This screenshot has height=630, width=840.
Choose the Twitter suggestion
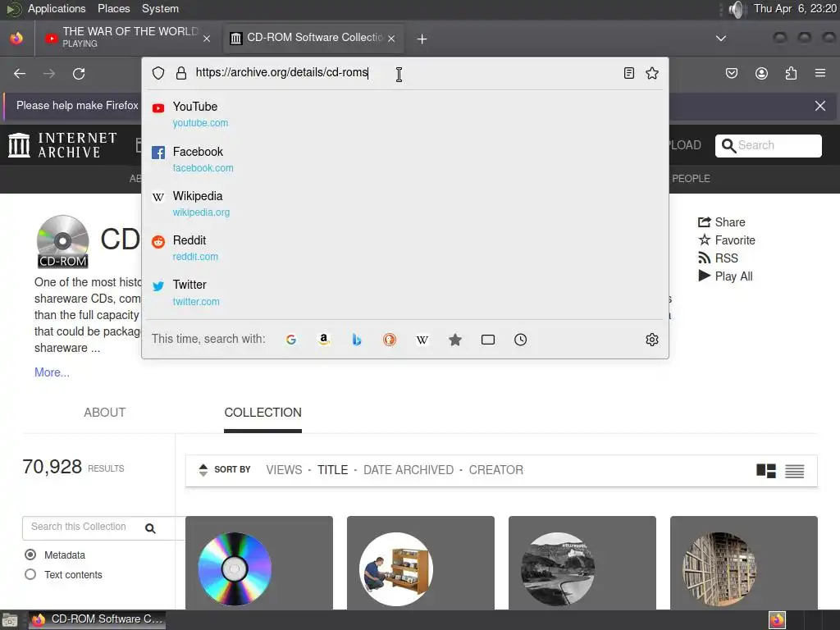click(x=405, y=293)
